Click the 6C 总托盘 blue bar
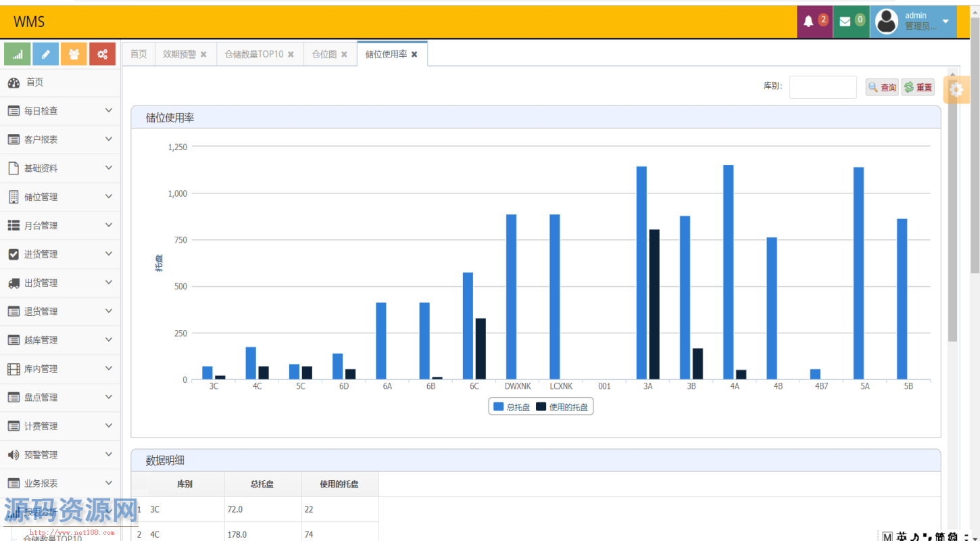The width and height of the screenshot is (980, 541). tap(468, 326)
